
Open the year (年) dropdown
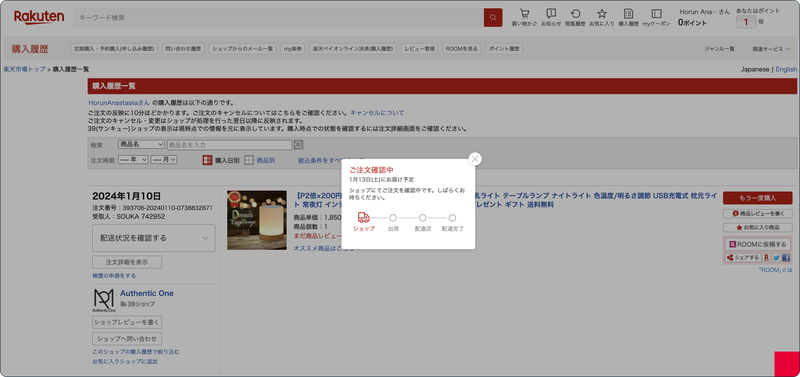133,160
